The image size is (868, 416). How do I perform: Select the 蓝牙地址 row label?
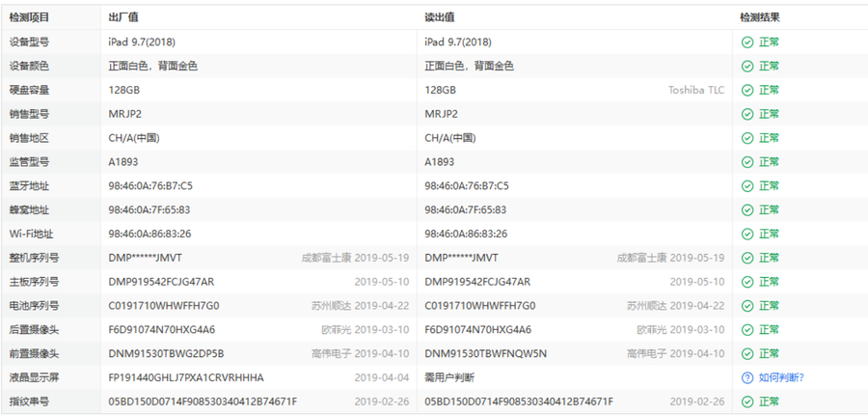point(29,185)
